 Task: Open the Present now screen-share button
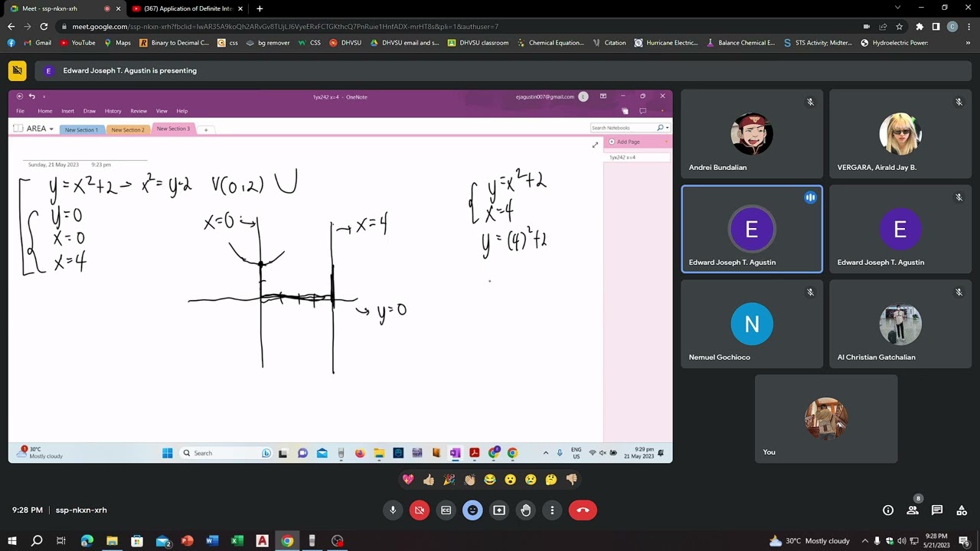(x=499, y=510)
